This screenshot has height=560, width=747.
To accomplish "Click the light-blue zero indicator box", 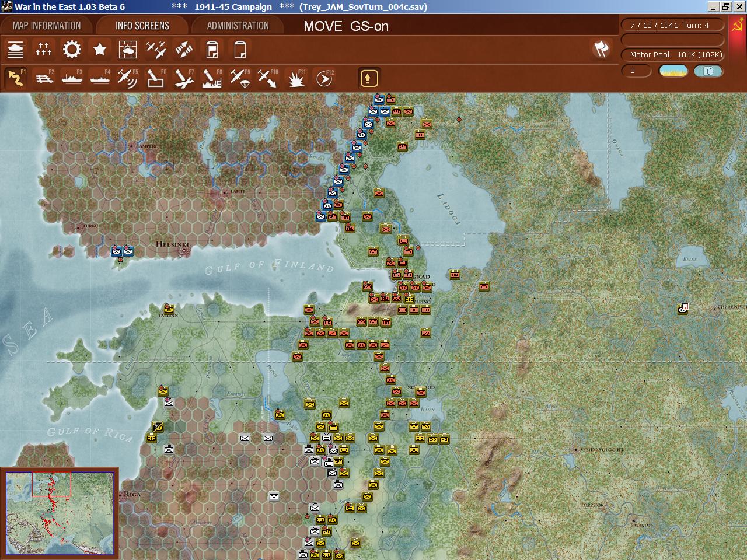I will pyautogui.click(x=708, y=71).
